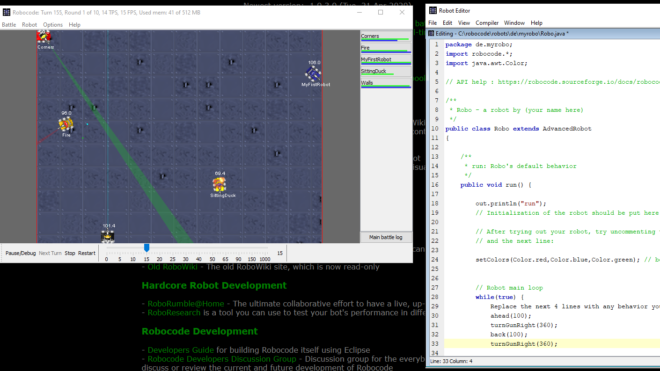
Task: Open Robocode Developers Discussion Group link
Action: 222,359
